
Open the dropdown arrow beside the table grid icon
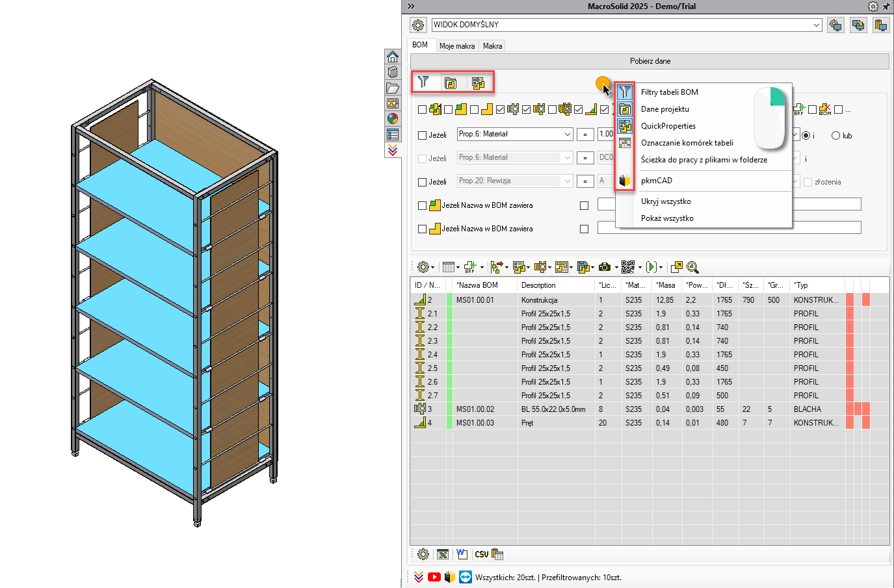[x=458, y=268]
